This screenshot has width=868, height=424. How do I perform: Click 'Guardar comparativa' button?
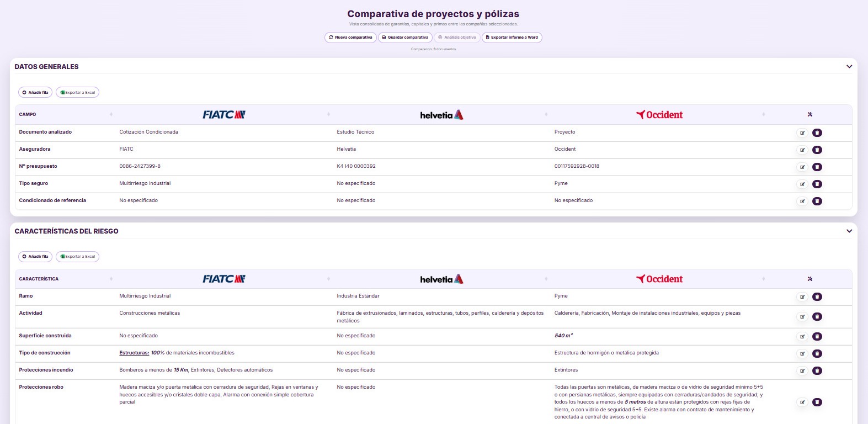pos(405,38)
